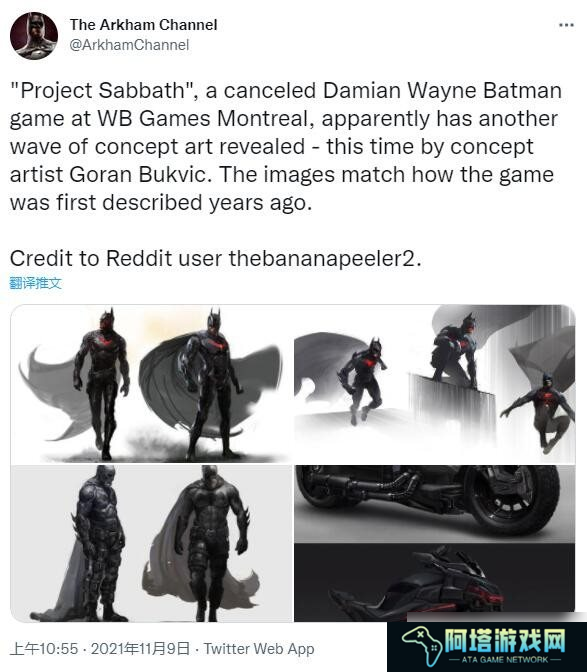
Task: Click the Twitter Web App source link
Action: click(259, 648)
